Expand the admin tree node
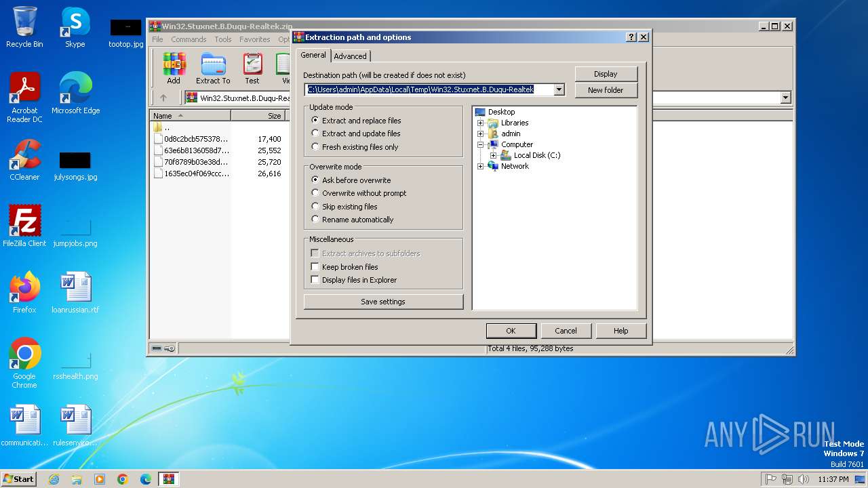 pyautogui.click(x=480, y=134)
